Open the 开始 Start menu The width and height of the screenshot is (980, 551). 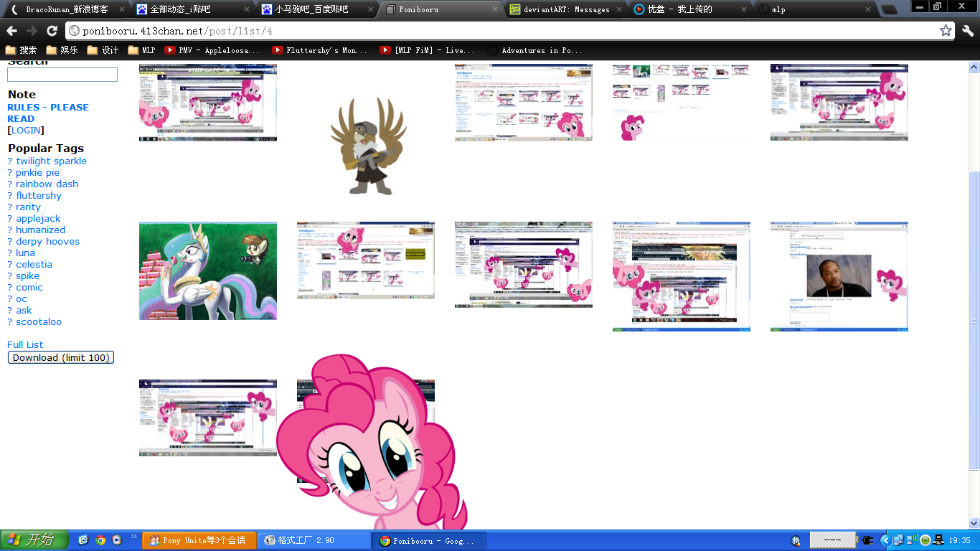34,540
